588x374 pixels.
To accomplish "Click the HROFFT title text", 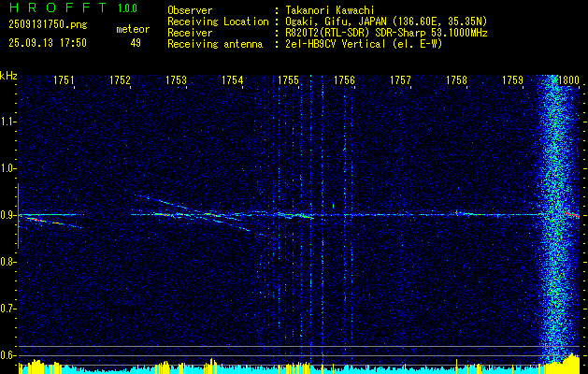I will tap(58, 7).
